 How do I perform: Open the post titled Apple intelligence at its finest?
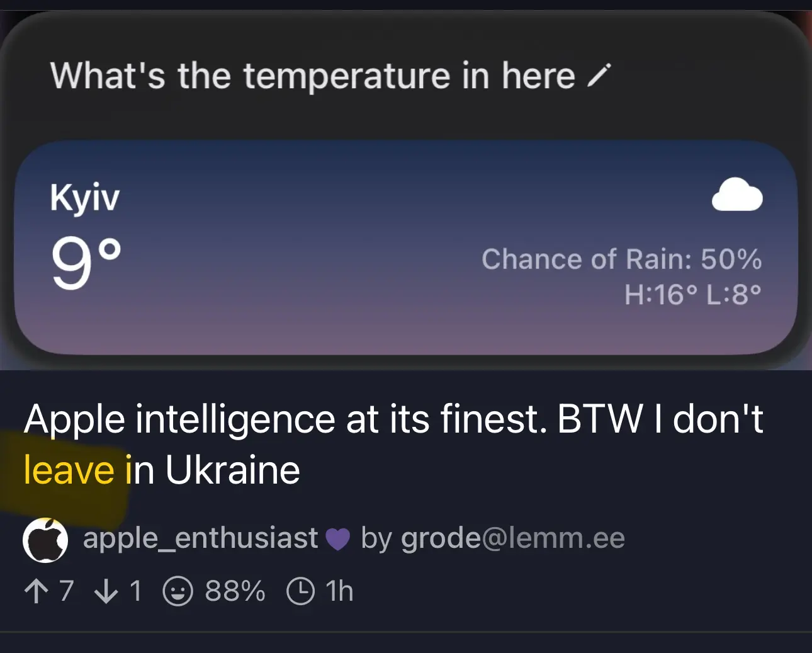(x=393, y=445)
